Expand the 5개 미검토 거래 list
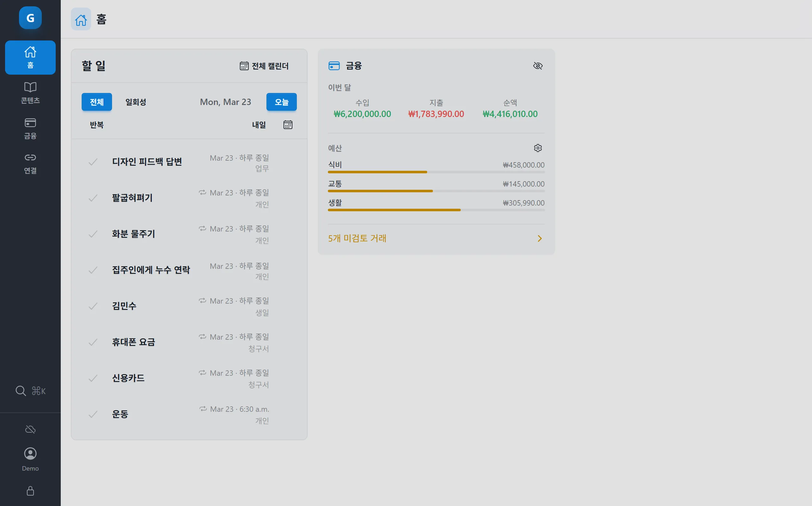Image resolution: width=812 pixels, height=506 pixels. coord(357,238)
